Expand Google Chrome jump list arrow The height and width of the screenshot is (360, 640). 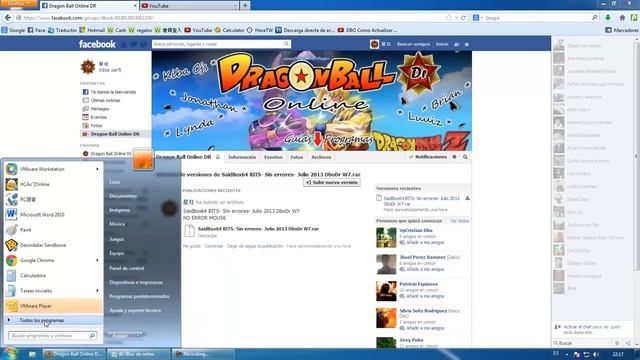pyautogui.click(x=97, y=260)
